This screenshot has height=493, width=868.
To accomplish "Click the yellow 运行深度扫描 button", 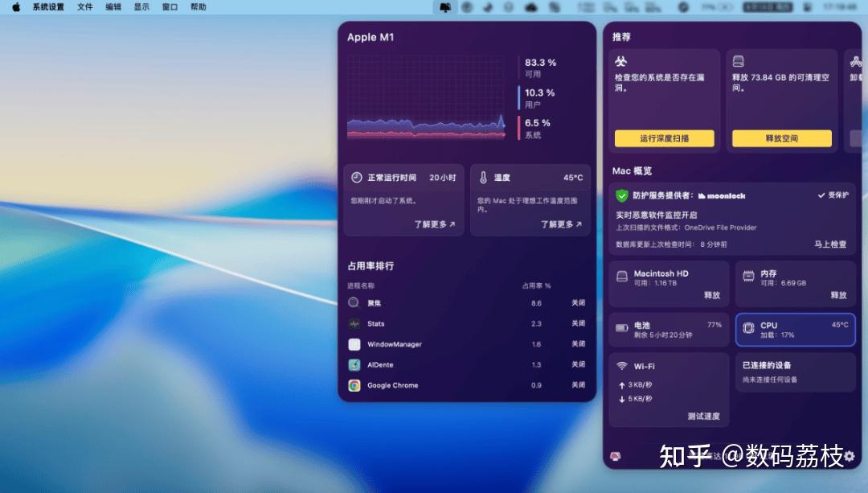I will tap(665, 138).
